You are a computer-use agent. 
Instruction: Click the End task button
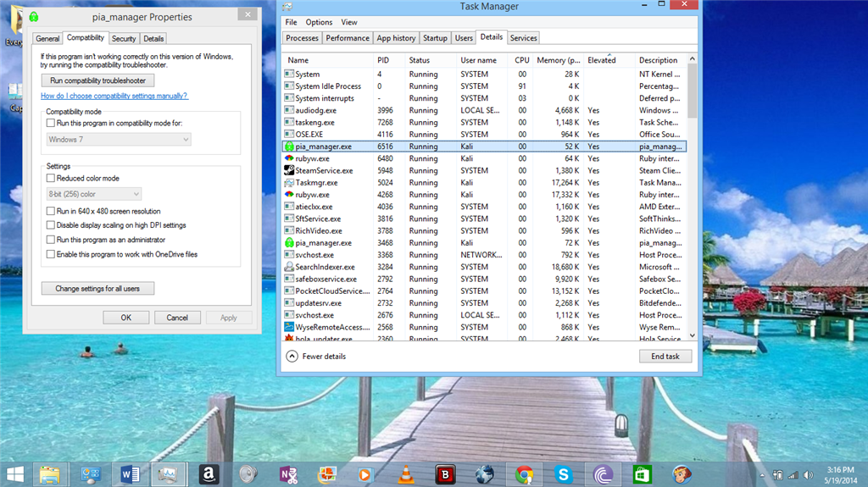665,357
